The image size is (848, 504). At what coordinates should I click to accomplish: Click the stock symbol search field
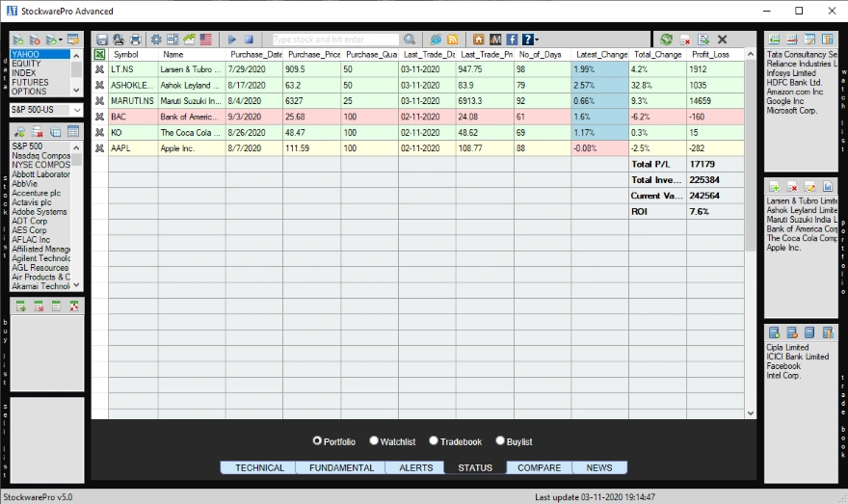point(334,40)
